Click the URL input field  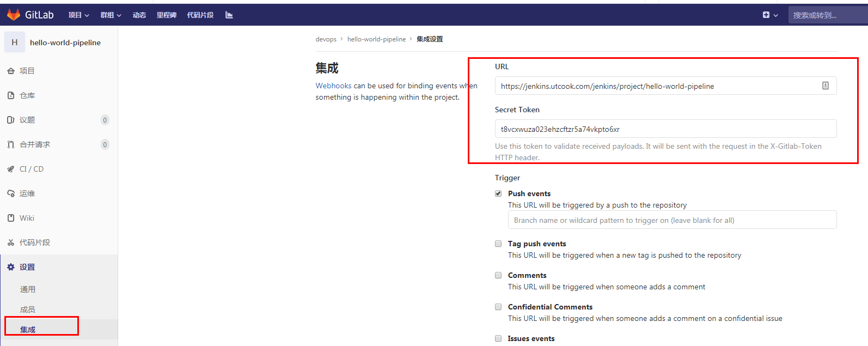tap(665, 86)
